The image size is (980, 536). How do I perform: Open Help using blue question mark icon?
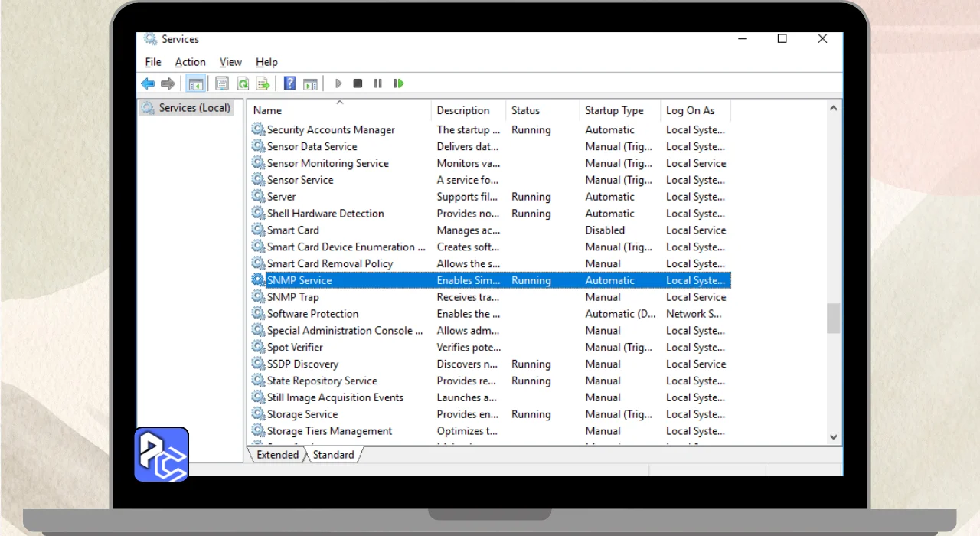[289, 83]
